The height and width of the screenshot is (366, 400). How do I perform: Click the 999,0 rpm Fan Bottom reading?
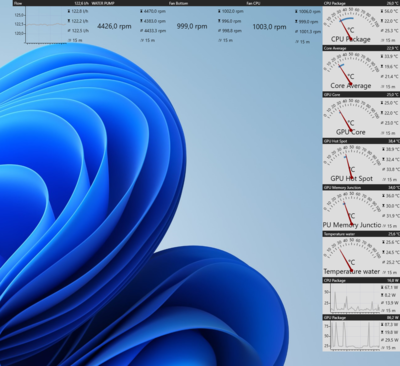pos(192,26)
